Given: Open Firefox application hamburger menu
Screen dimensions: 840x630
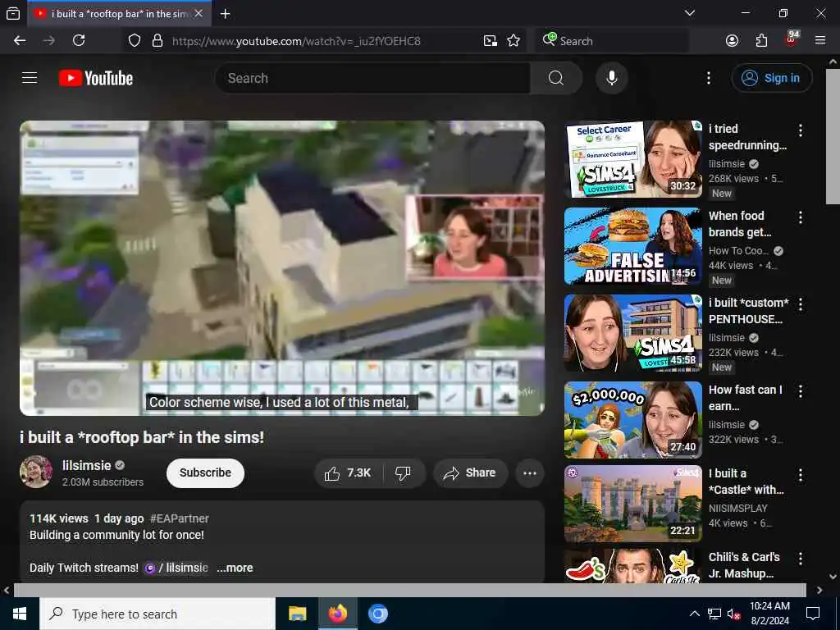Looking at the screenshot, I should pos(820,41).
